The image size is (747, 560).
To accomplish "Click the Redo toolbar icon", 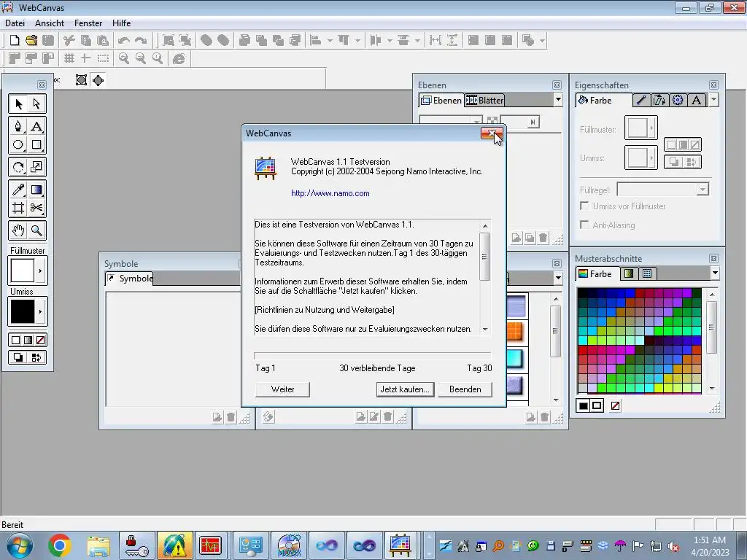I will tap(141, 41).
